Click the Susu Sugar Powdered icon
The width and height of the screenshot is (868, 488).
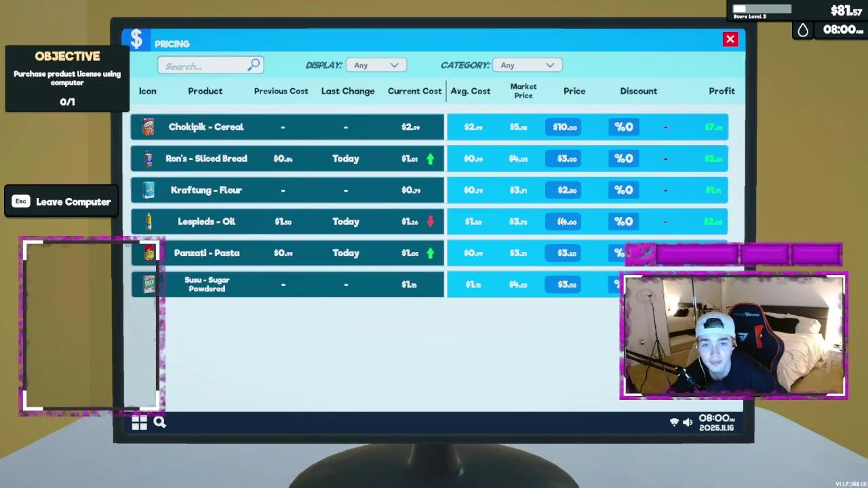149,285
